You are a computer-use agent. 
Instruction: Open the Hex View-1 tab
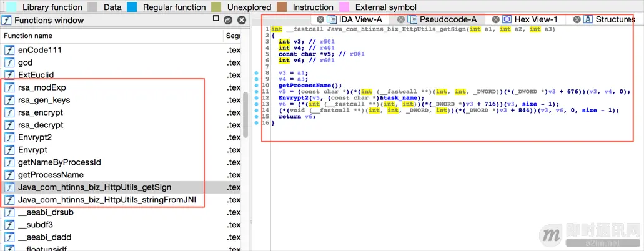pos(535,20)
